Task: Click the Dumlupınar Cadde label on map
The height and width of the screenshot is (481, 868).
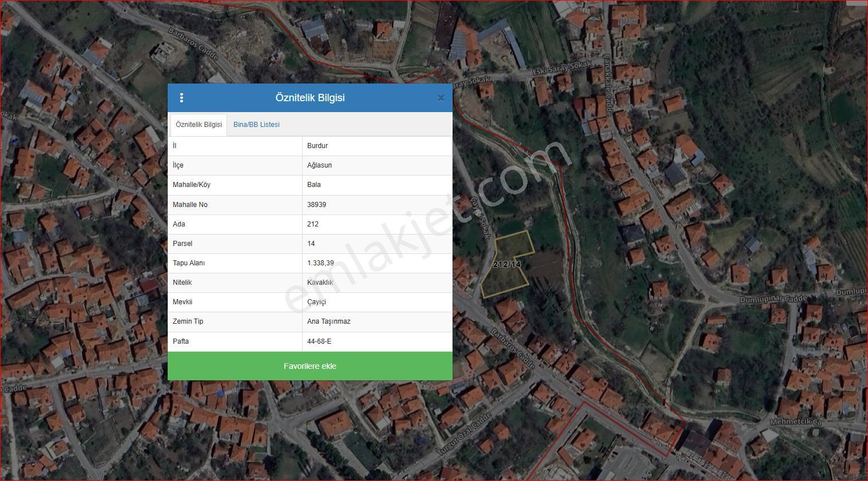Action: [x=773, y=299]
